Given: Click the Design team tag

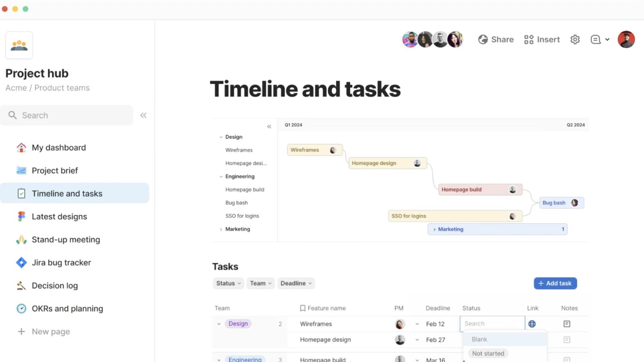Looking at the screenshot, I should [238, 323].
